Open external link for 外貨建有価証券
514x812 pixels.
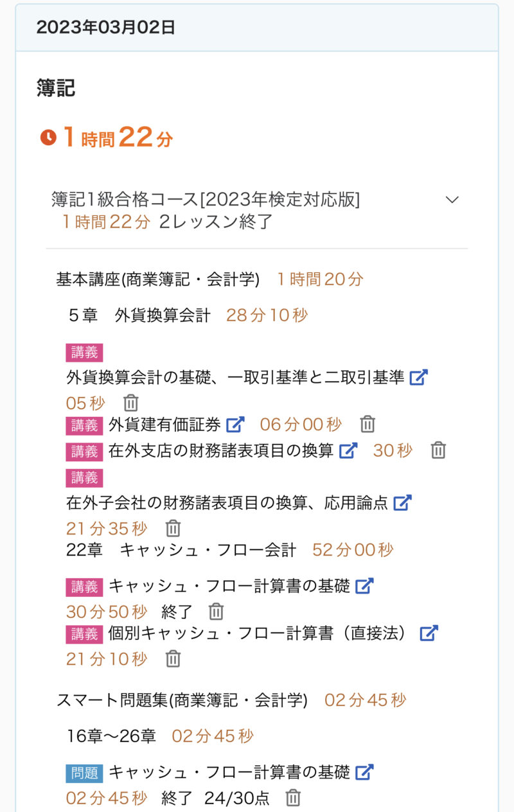tap(236, 424)
